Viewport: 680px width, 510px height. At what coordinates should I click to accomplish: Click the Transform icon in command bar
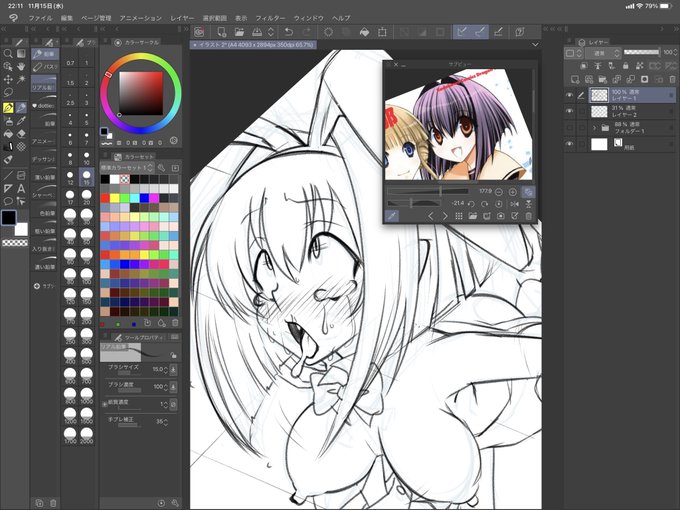(x=382, y=32)
